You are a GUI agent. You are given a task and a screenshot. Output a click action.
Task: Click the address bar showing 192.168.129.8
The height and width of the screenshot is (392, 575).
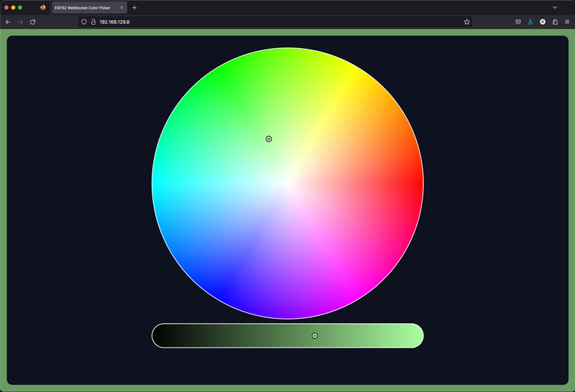[x=273, y=22]
